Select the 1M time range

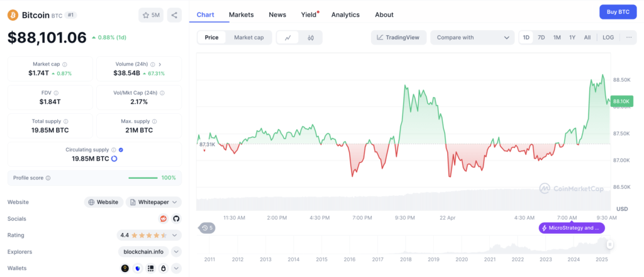pos(557,37)
